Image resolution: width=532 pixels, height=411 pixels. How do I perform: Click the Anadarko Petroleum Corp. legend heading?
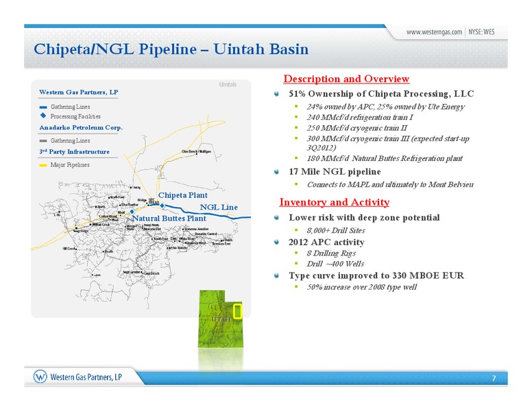pyautogui.click(x=81, y=127)
